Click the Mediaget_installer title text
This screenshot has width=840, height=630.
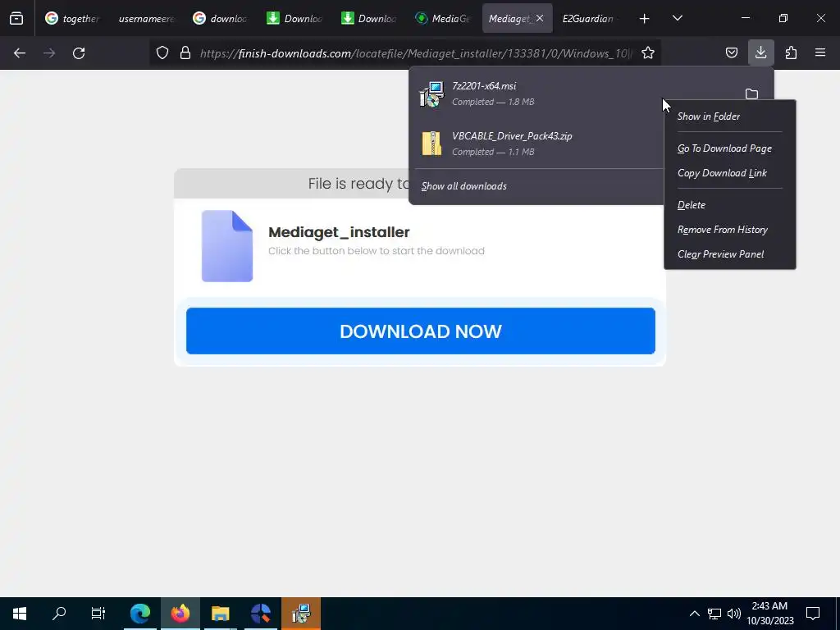339,232
